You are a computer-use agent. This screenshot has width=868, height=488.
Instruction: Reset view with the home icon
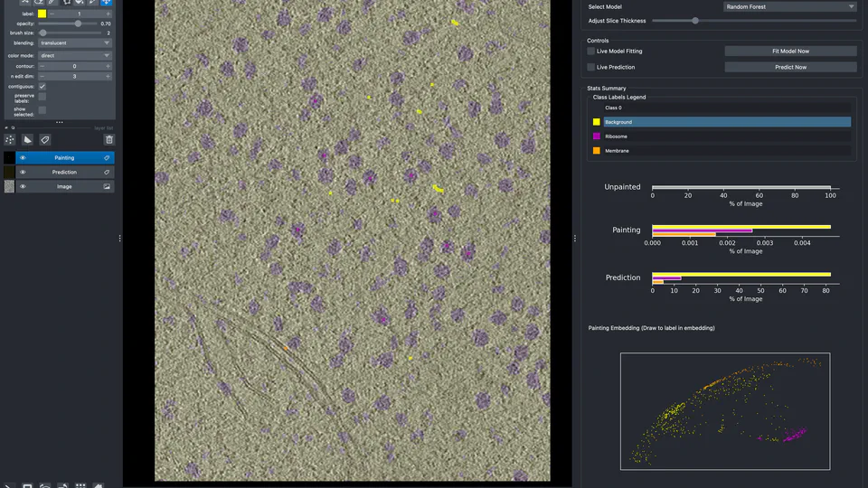tap(98, 485)
